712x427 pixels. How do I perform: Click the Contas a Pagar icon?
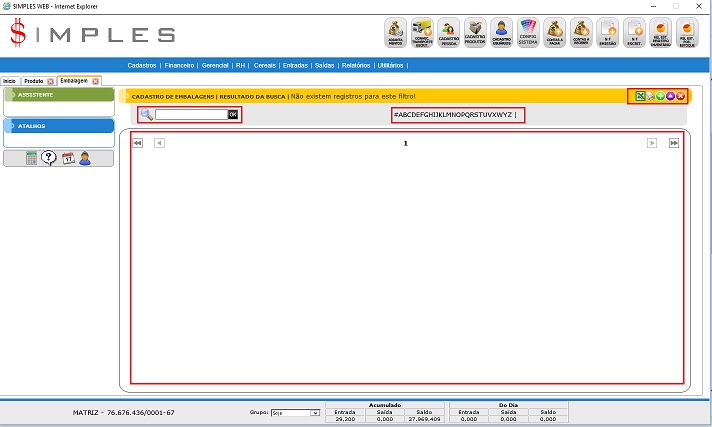555,32
